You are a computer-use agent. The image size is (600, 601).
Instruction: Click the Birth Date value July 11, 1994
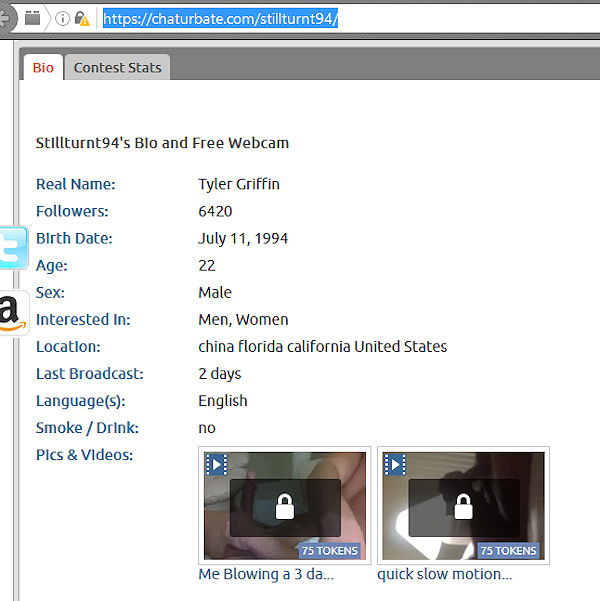point(243,238)
